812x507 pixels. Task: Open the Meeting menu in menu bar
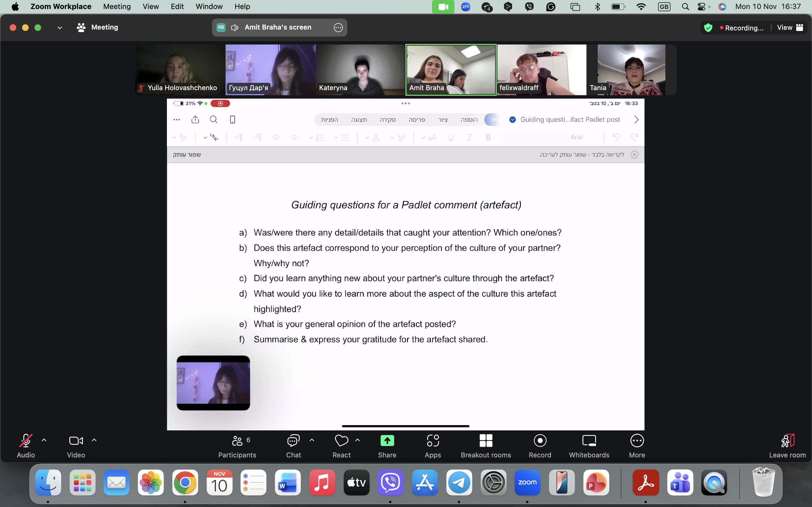pyautogui.click(x=117, y=7)
